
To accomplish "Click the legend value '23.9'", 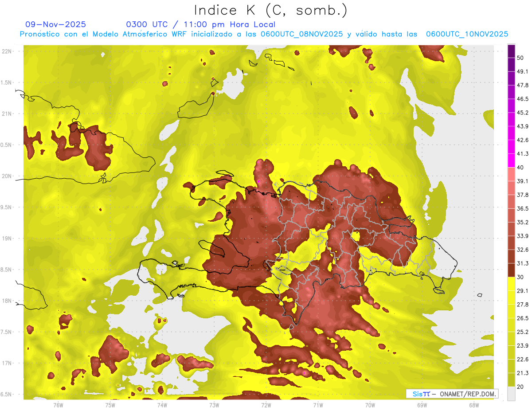I will pos(522,345).
